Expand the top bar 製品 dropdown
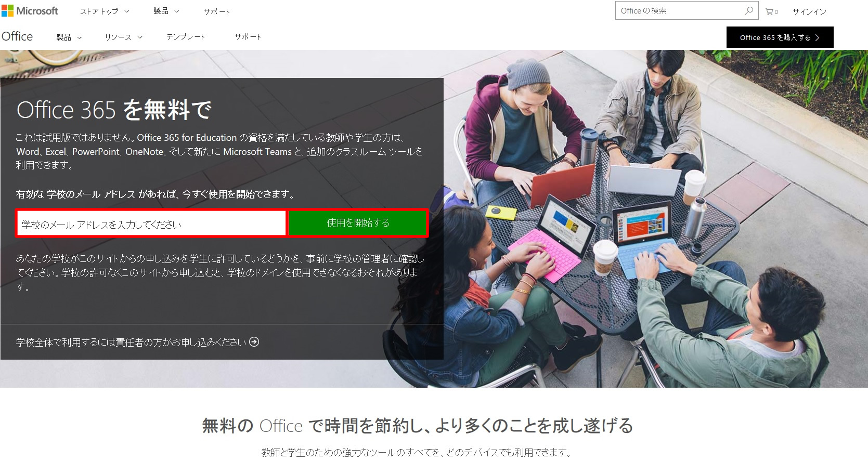Image resolution: width=868 pixels, height=461 pixels. [166, 11]
